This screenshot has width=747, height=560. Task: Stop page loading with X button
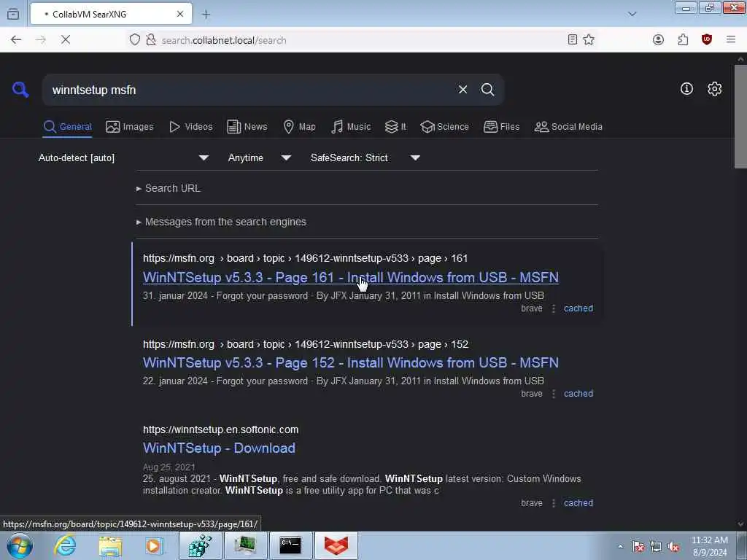click(x=66, y=40)
